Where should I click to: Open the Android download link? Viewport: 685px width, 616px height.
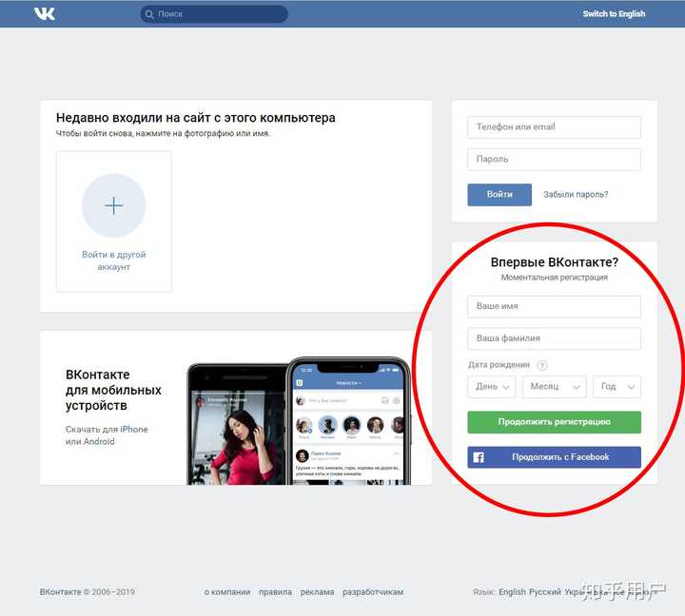(99, 441)
